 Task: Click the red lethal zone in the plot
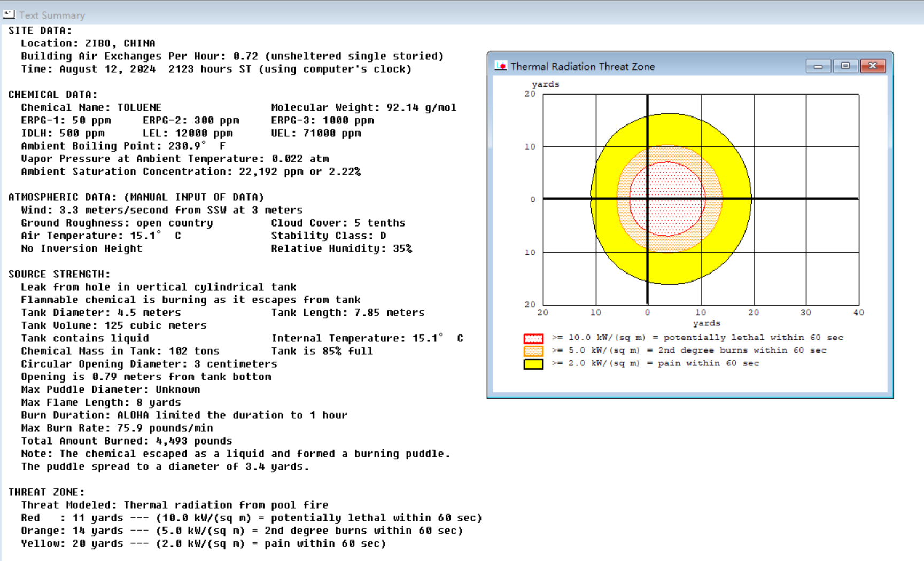668,199
